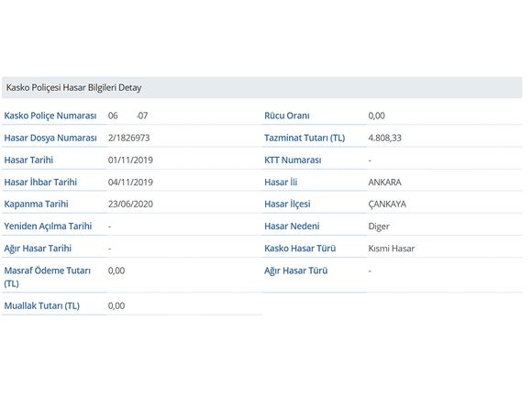The height and width of the screenshot is (399, 532).
Task: Click the Muallak Tutarı (TL) label
Action: [41, 305]
